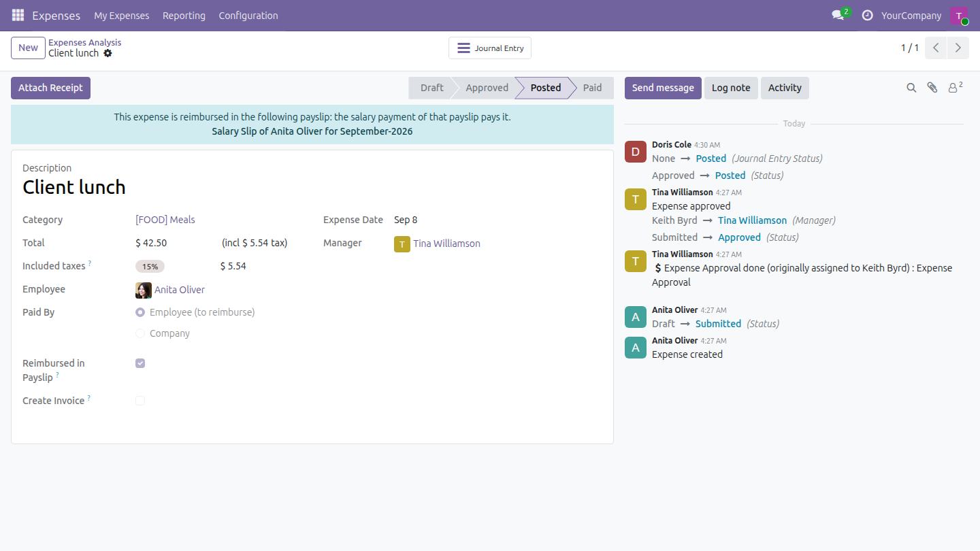Go back to Expenses Analysis breadcrumb
This screenshot has height=551, width=980.
tap(85, 42)
